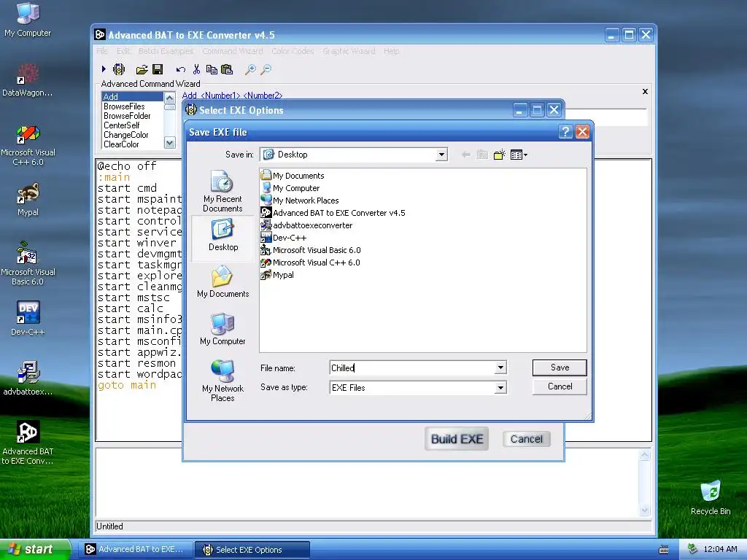Screen dimensions: 747x560
Task: Open My Computer in the places bar
Action: click(223, 329)
